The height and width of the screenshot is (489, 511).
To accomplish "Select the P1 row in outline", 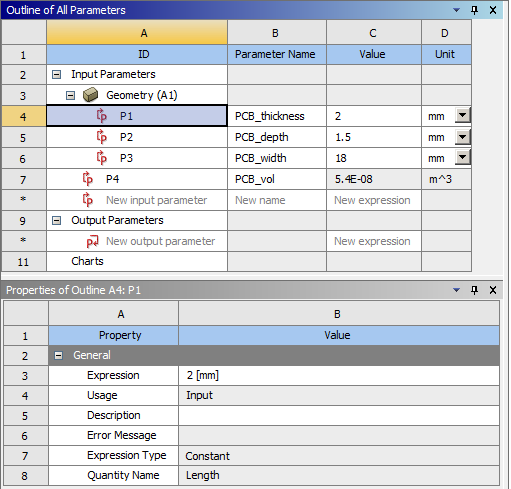I will tap(137, 116).
